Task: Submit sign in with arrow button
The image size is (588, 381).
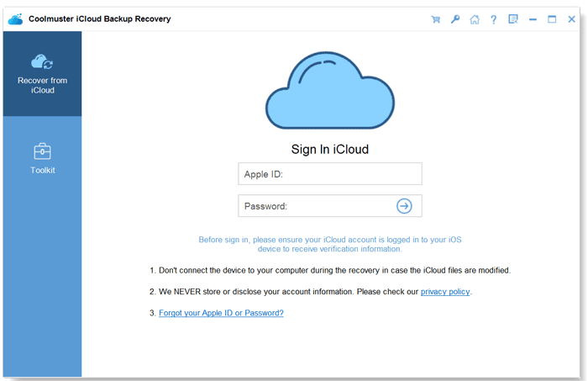Action: (x=404, y=206)
